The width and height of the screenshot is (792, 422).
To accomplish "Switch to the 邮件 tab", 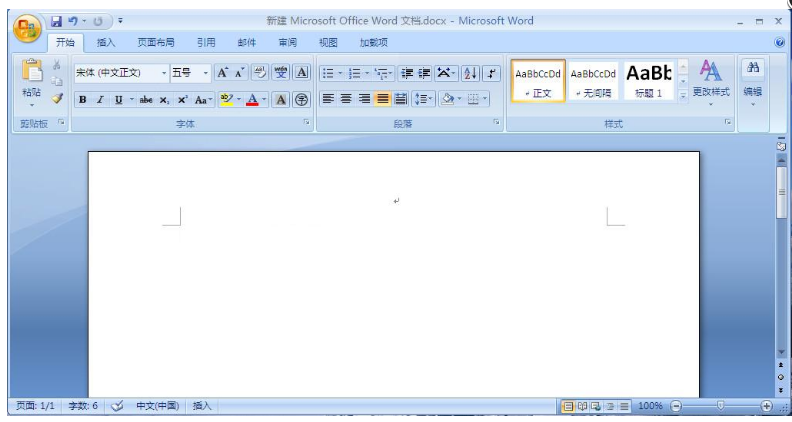I will point(246,43).
